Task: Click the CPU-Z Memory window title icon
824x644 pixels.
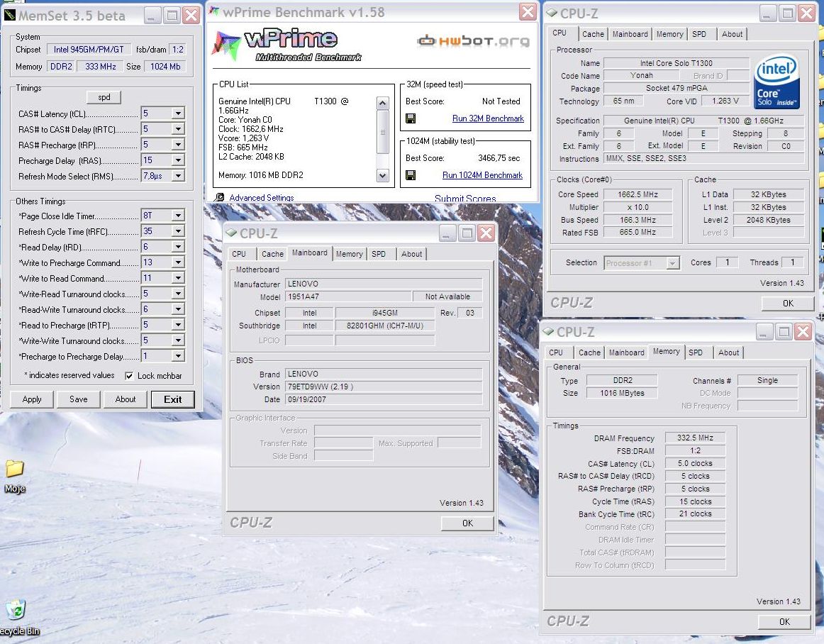Action: (548, 332)
